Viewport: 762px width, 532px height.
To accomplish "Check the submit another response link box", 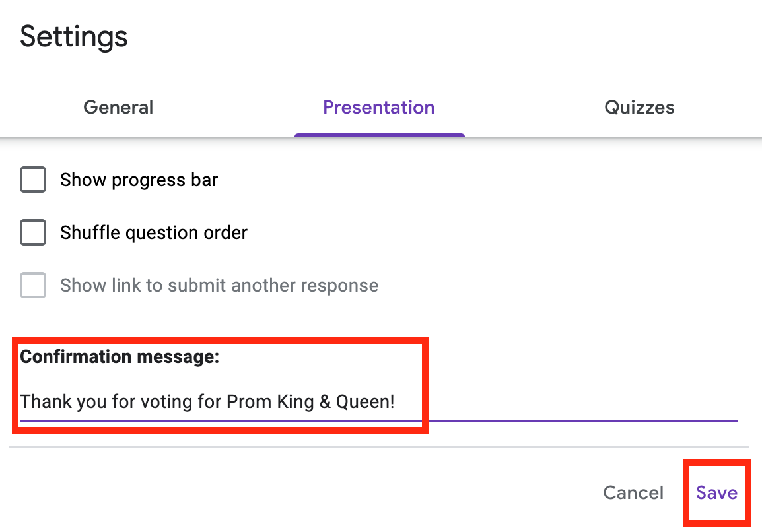I will (x=33, y=285).
